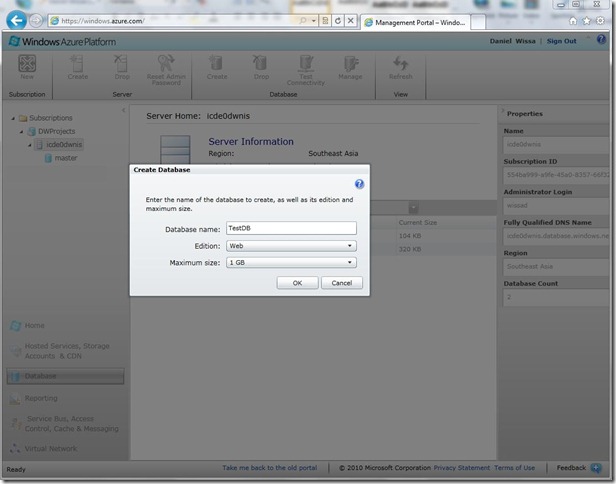This screenshot has width=616, height=484.
Task: Click the help icon in Create Database dialog
Action: pyautogui.click(x=359, y=184)
